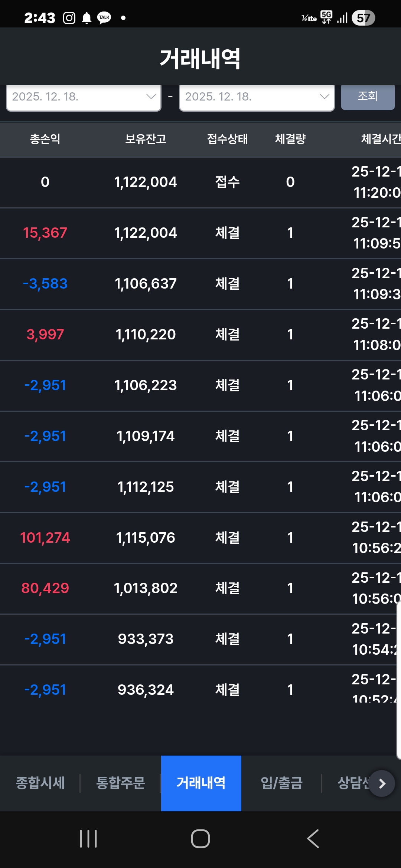Tap the Android recent apps button
The height and width of the screenshot is (868, 401).
tap(88, 839)
